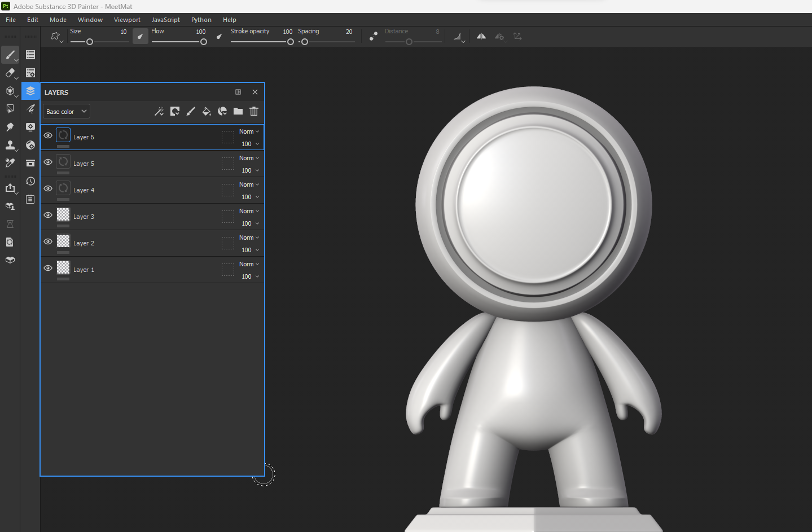Open the Viewport menu
The width and height of the screenshot is (812, 532).
point(127,20)
